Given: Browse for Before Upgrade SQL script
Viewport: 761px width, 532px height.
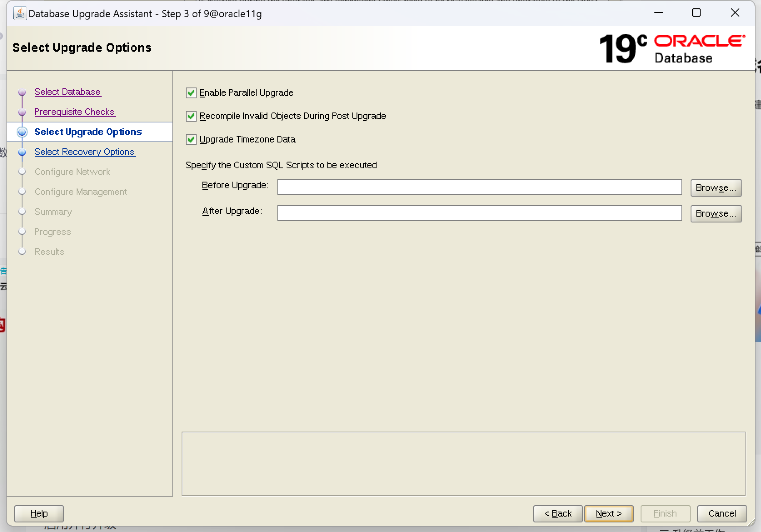Looking at the screenshot, I should click(x=716, y=188).
